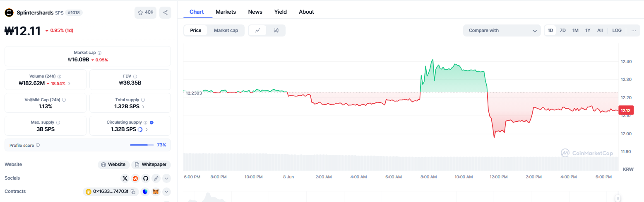The width and height of the screenshot is (644, 202).
Task: Open the Website link
Action: pos(113,165)
